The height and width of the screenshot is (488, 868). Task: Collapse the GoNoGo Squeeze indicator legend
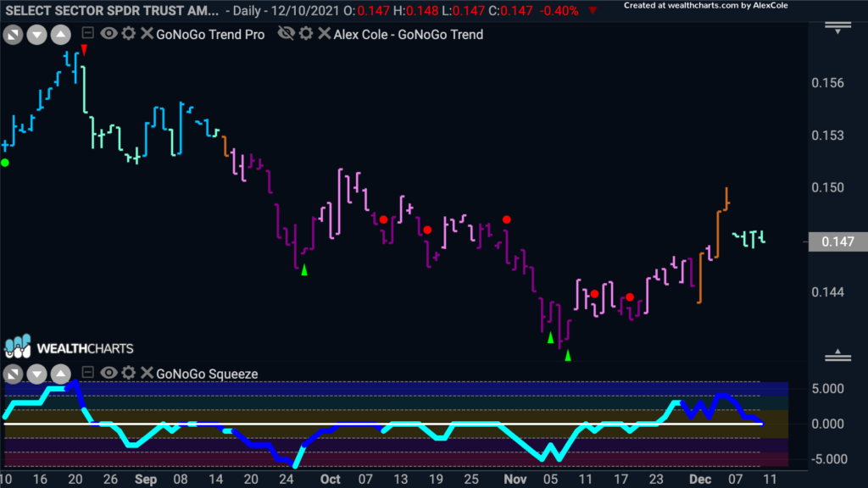[87, 373]
